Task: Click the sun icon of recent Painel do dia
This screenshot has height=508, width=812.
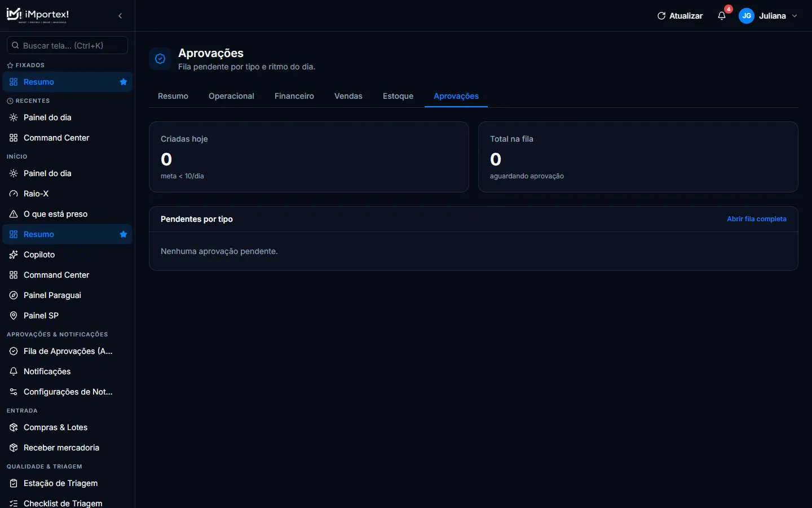Action: pyautogui.click(x=14, y=117)
